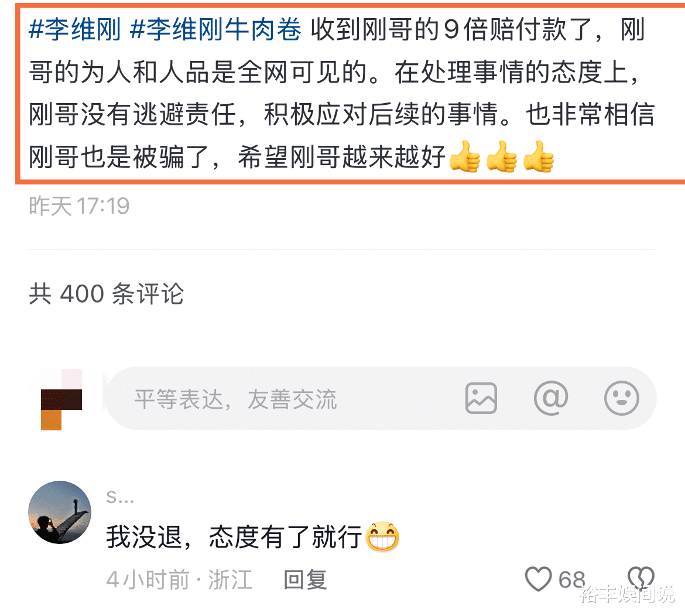Dislike the comment with broken heart icon
The height and width of the screenshot is (616, 685).
[641, 578]
